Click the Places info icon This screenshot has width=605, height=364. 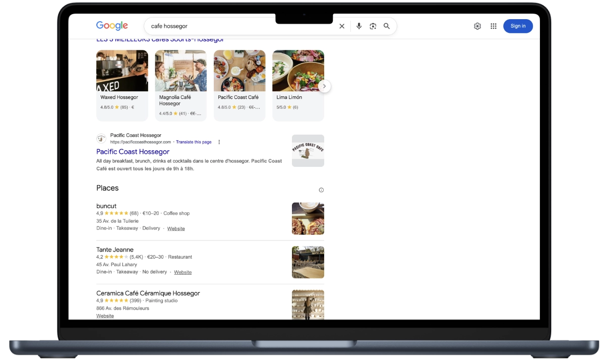[x=321, y=190]
